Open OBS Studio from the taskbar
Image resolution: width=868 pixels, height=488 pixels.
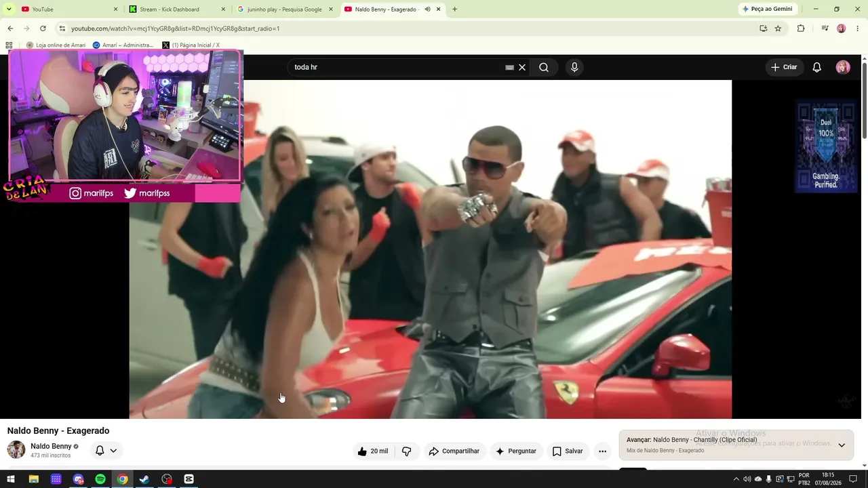(x=167, y=479)
